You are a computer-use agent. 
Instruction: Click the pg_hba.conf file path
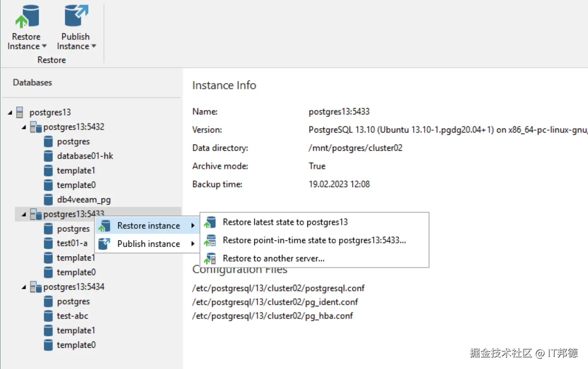(273, 316)
